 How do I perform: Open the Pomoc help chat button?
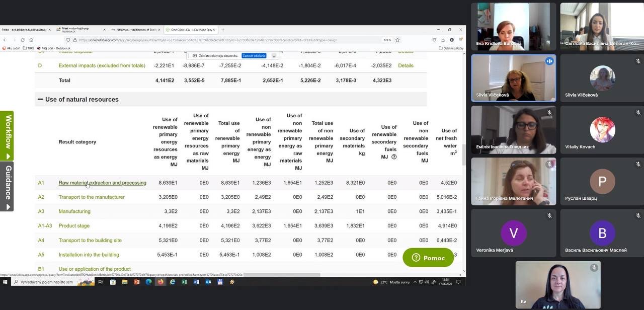429,258
